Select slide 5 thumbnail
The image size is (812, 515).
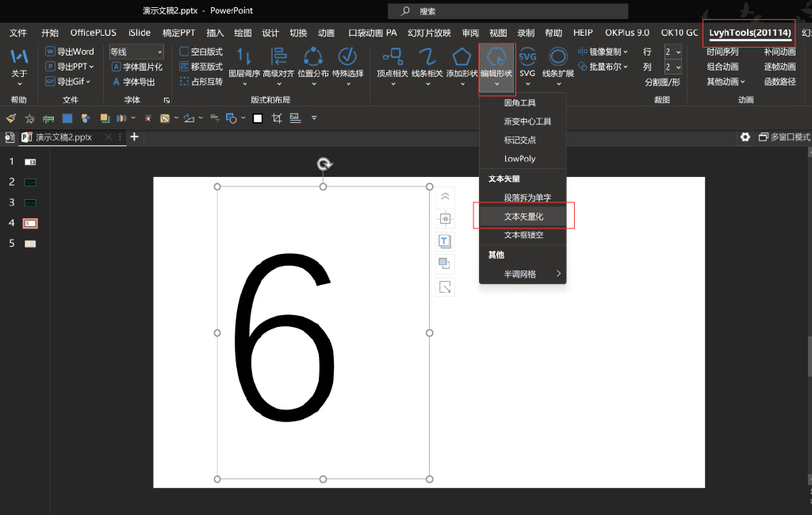(x=31, y=244)
